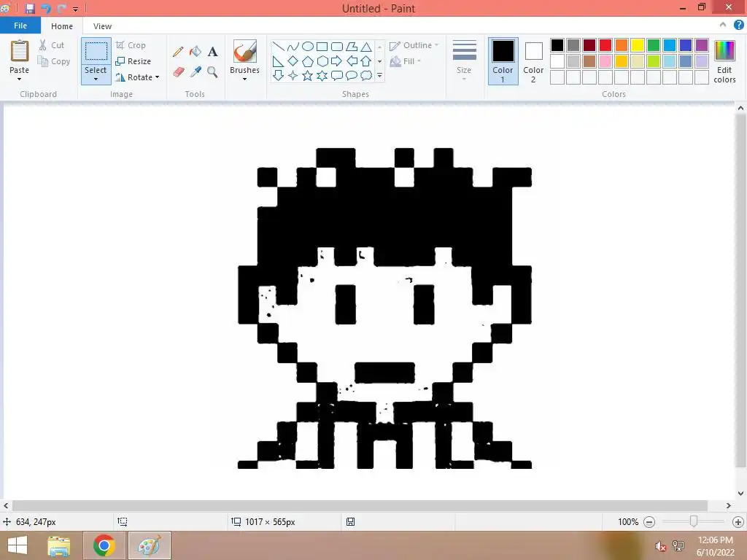Choose the Triangle shape
The width and height of the screenshot is (747, 560).
click(x=366, y=46)
